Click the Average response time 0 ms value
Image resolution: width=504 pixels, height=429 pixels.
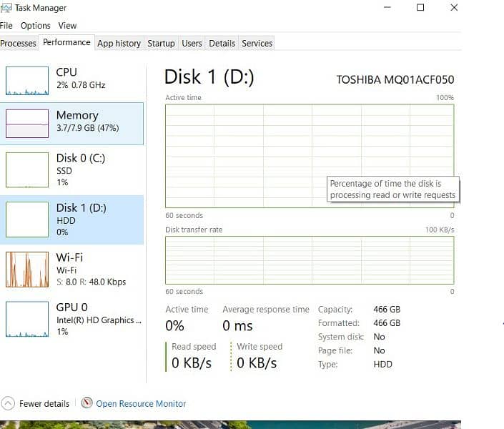point(237,326)
